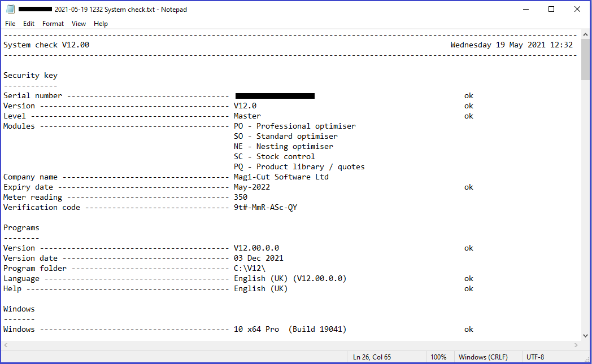592x364 pixels.
Task: Click 'ok' status on Serial number row
Action: click(468, 96)
